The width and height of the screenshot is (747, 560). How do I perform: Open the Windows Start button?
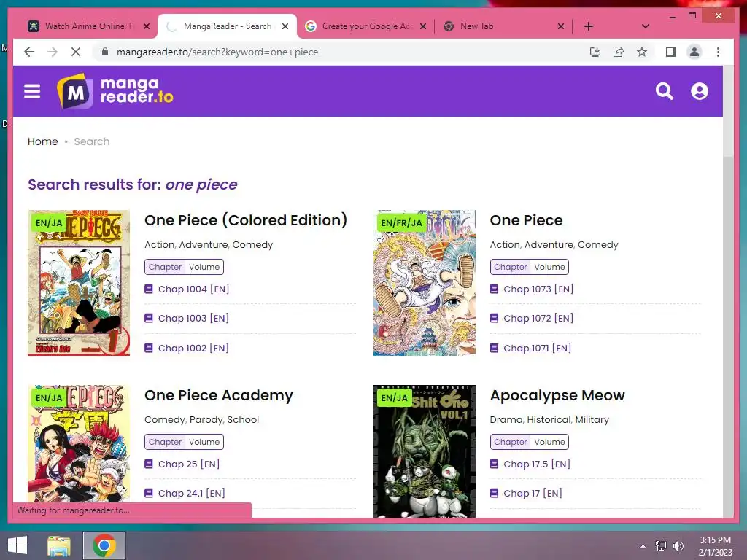(18, 545)
